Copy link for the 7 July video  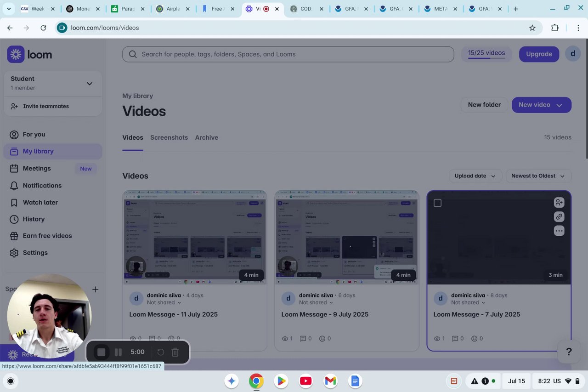point(559,216)
